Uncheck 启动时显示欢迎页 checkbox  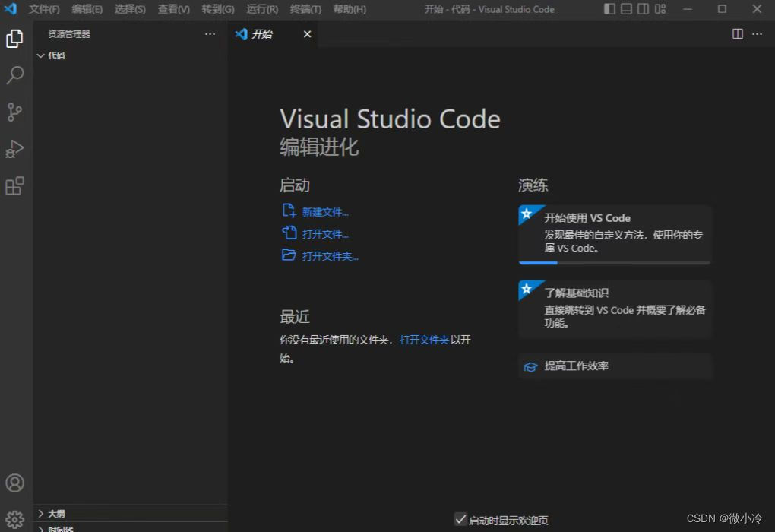[460, 519]
